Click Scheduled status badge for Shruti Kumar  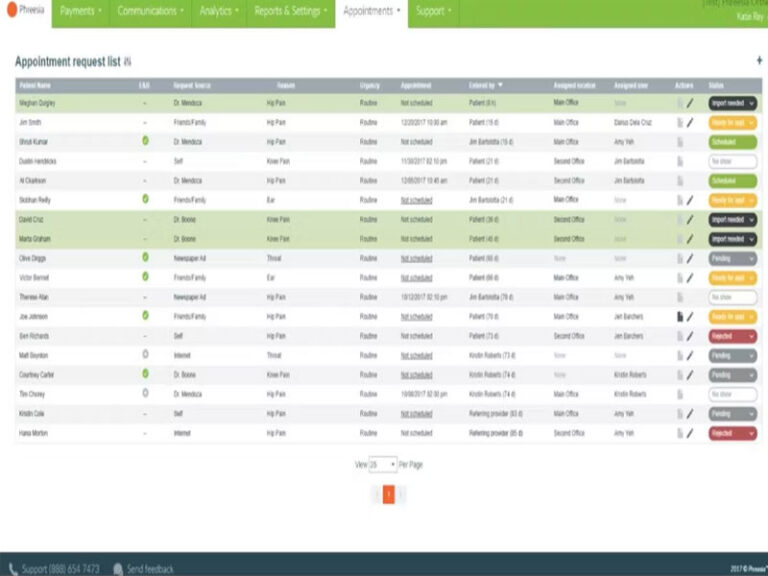[733, 142]
